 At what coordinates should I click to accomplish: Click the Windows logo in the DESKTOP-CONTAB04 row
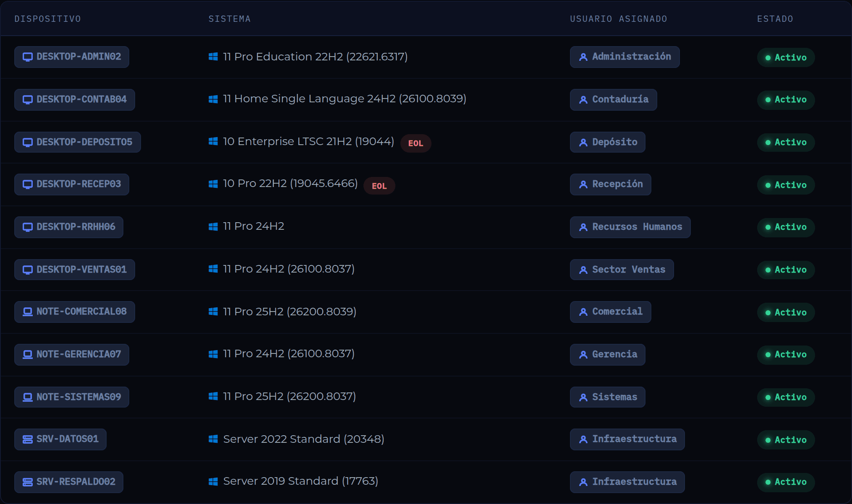tap(213, 99)
